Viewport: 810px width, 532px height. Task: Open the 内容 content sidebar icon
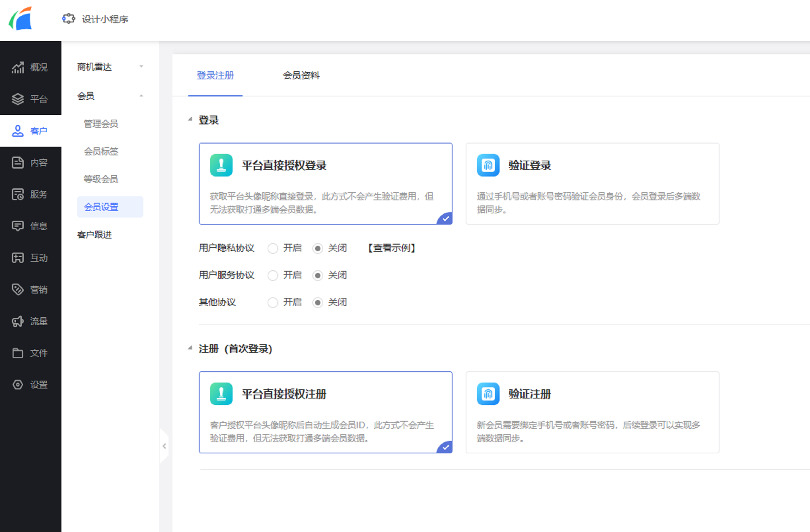tap(18, 163)
